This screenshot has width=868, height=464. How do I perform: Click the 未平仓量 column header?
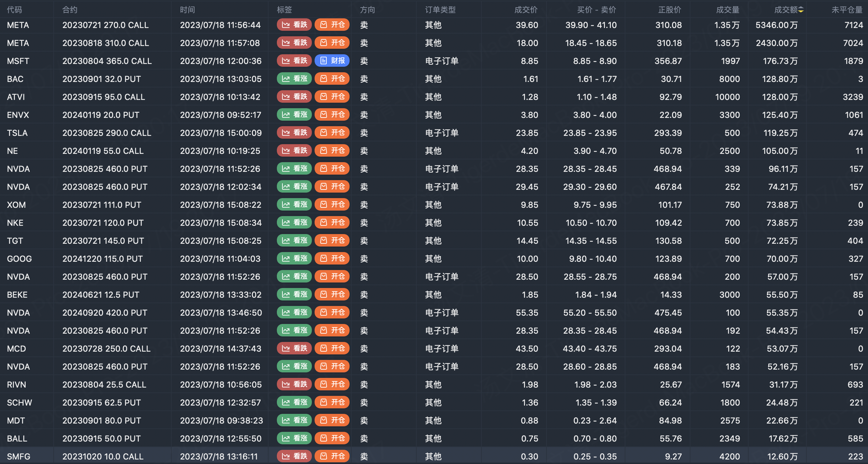pyautogui.click(x=847, y=10)
